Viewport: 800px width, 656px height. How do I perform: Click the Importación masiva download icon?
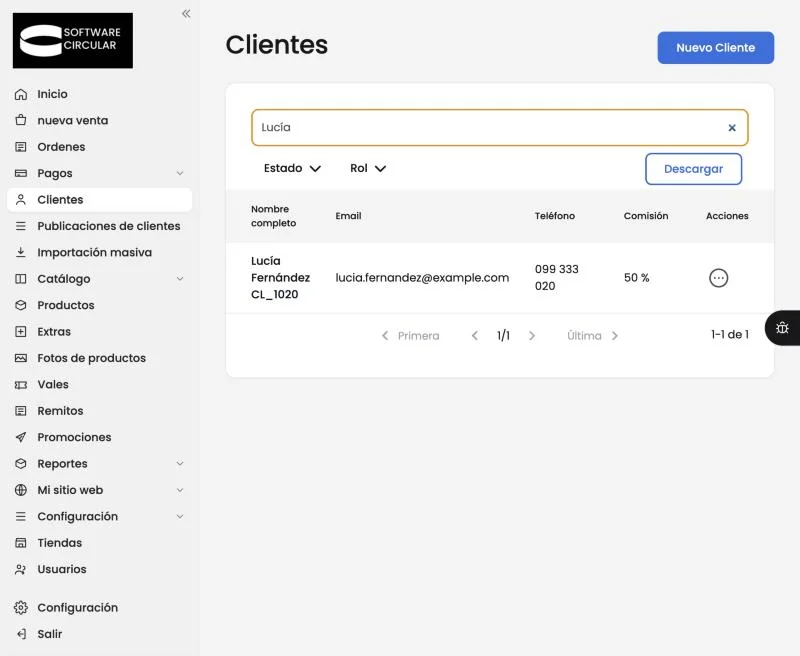[21, 253]
